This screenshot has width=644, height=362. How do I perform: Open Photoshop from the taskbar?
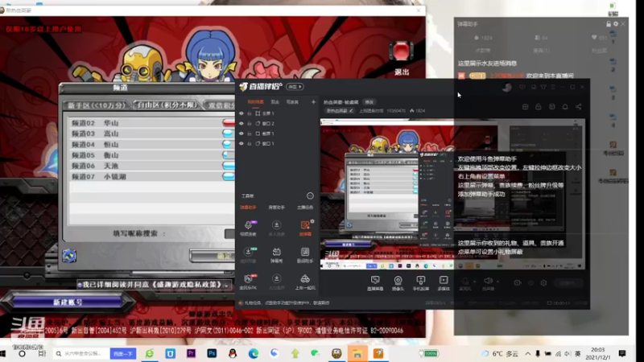[x=212, y=353]
